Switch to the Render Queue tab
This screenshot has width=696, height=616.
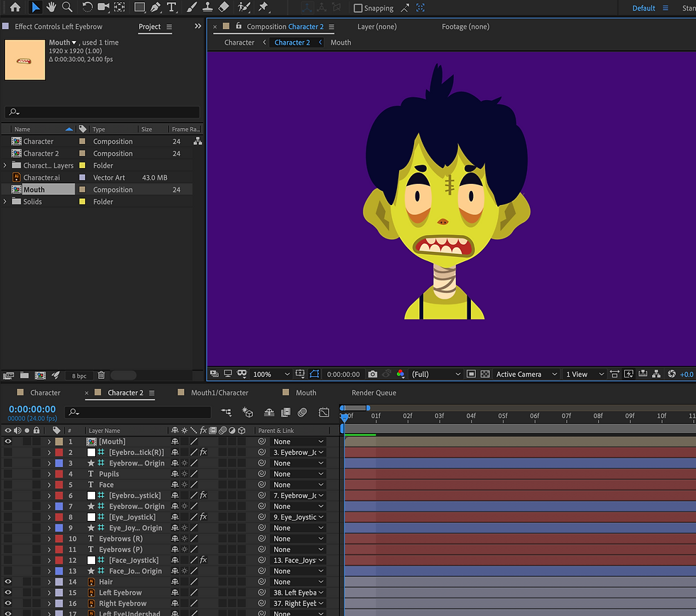(x=374, y=392)
